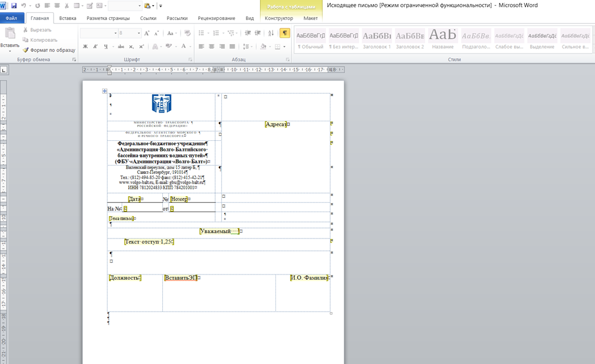
Task: Open the Clipboard pane launcher
Action: (x=74, y=59)
